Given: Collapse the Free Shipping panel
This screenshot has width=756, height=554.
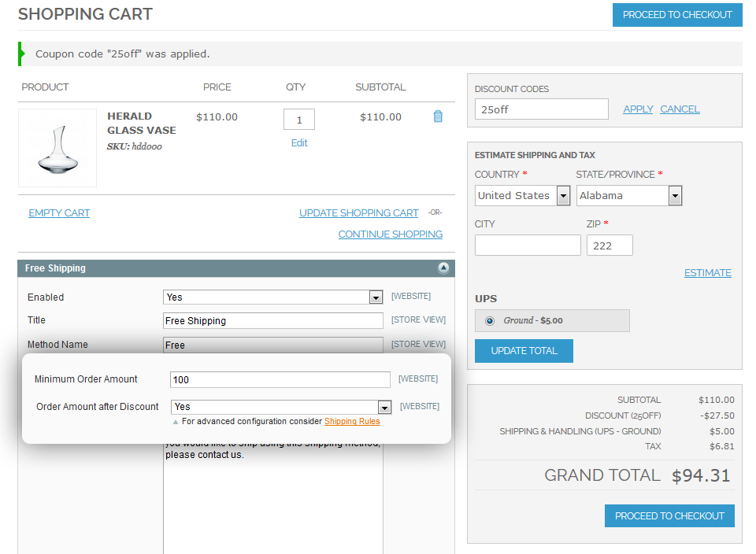Looking at the screenshot, I should click(x=443, y=268).
